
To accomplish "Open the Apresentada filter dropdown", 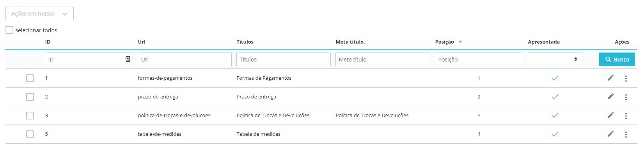I will pyautogui.click(x=555, y=59).
